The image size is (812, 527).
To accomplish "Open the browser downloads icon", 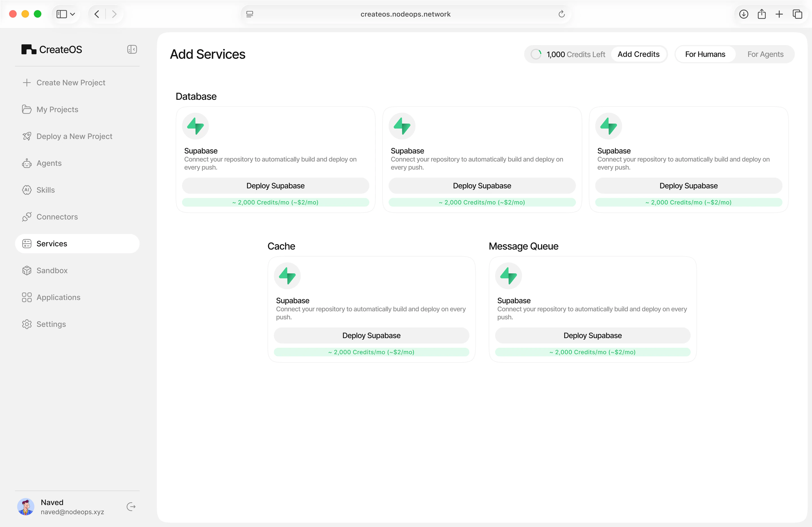I will click(x=744, y=14).
